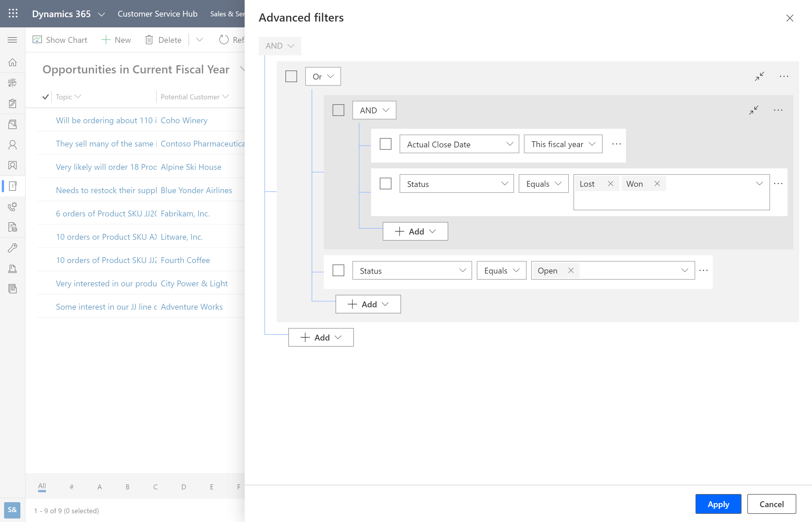Enable the Status equals Lost Won checkbox
Viewport: 812px width, 522px height.
pos(386,183)
